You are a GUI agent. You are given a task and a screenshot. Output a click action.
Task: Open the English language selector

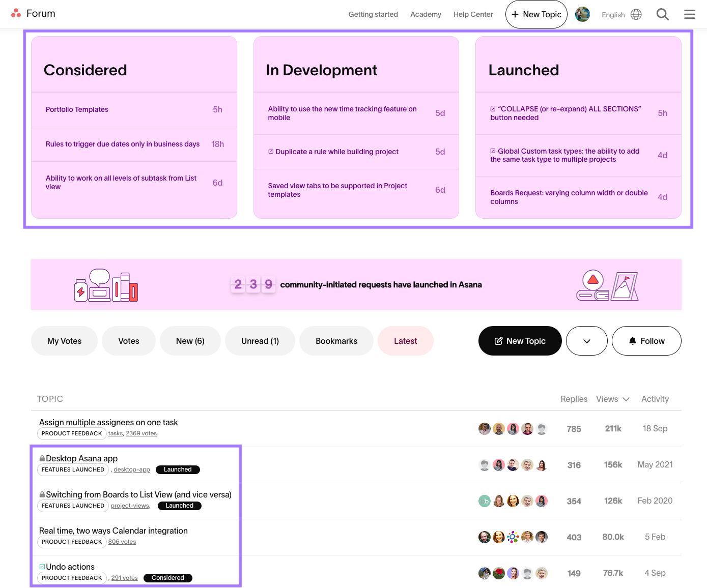click(x=613, y=15)
